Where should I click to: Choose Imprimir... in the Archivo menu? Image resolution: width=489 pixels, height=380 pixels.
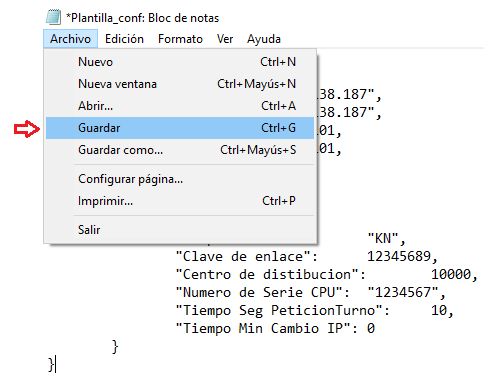tap(180, 201)
